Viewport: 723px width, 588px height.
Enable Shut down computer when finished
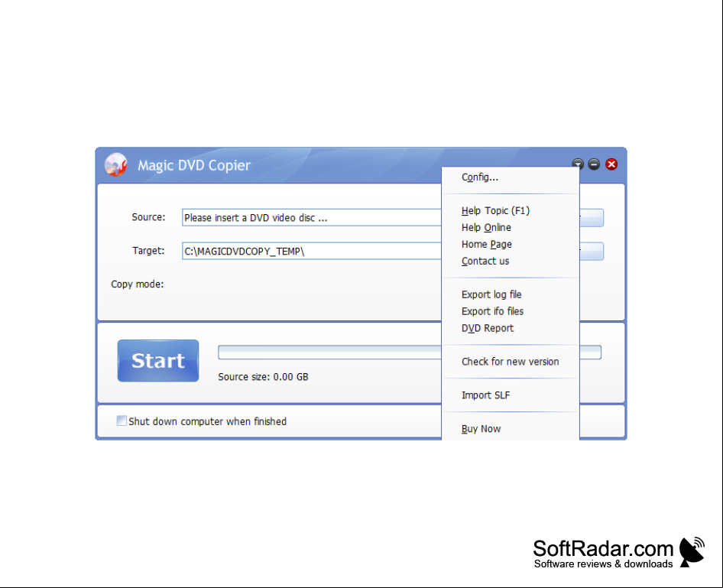(122, 421)
